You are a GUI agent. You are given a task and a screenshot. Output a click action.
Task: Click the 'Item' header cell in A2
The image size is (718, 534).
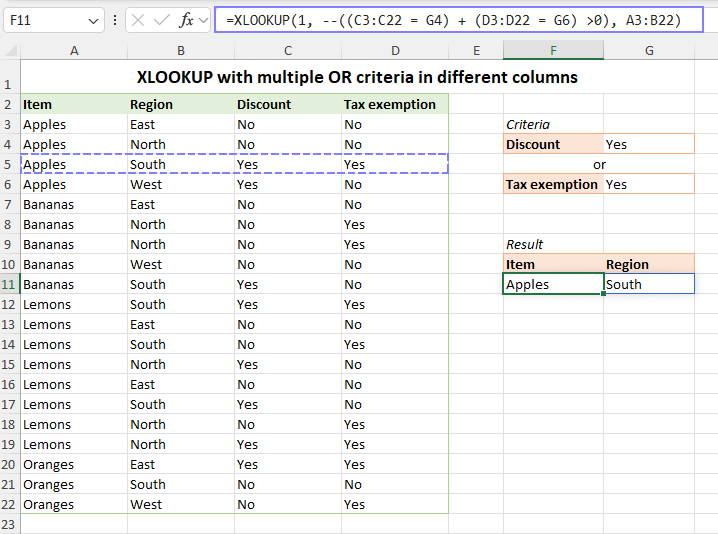[74, 104]
